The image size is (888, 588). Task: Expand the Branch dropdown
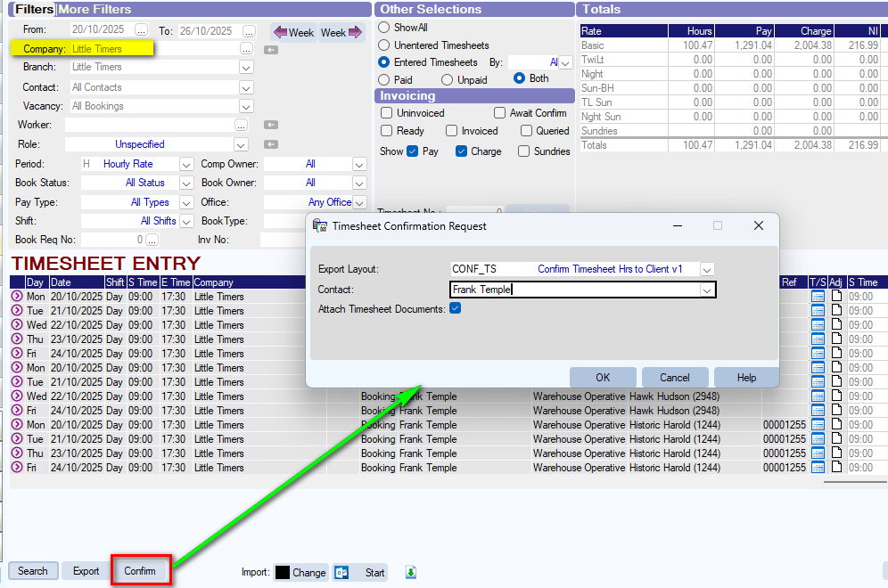tap(246, 68)
